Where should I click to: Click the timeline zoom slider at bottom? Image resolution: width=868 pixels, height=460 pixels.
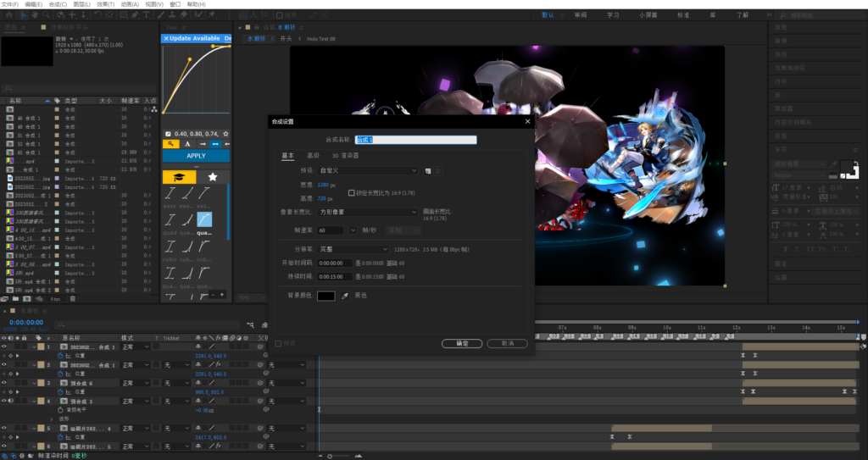point(339,456)
